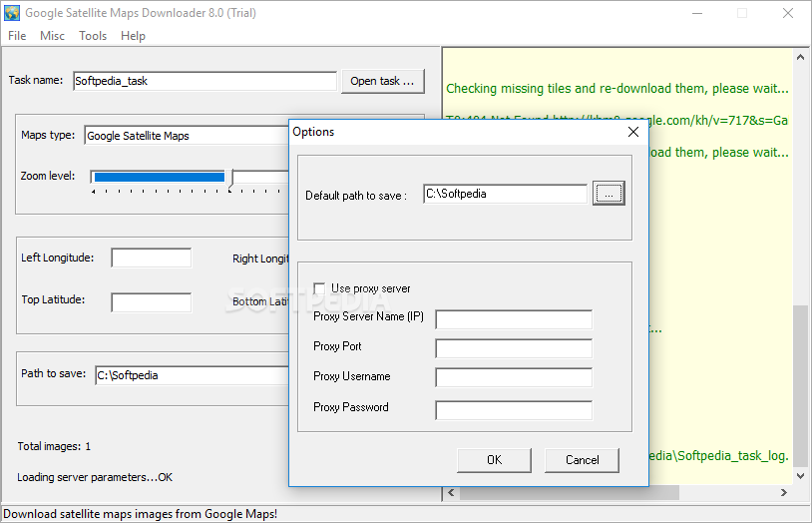Click the log panel vertical scrollbar thumb
The width and height of the screenshot is (812, 523).
click(x=801, y=386)
